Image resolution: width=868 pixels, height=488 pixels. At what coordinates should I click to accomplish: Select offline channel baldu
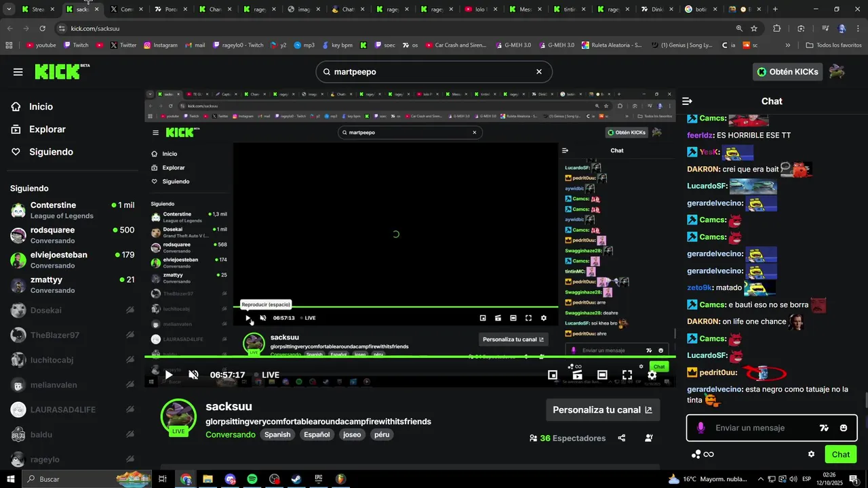72,434
